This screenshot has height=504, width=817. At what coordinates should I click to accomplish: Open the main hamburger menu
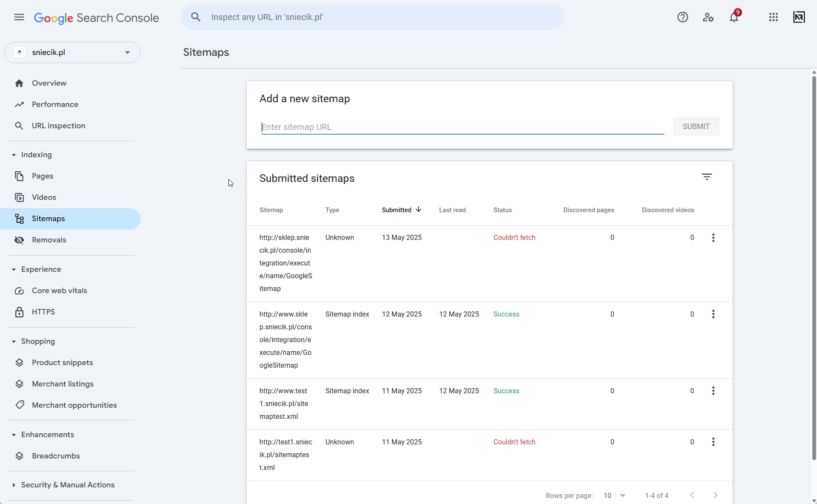click(x=19, y=17)
